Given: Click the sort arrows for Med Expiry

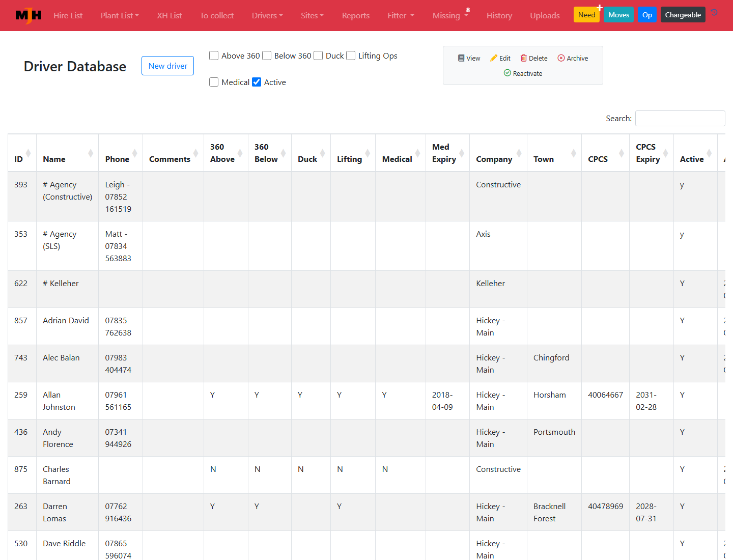Looking at the screenshot, I should pyautogui.click(x=462, y=153).
